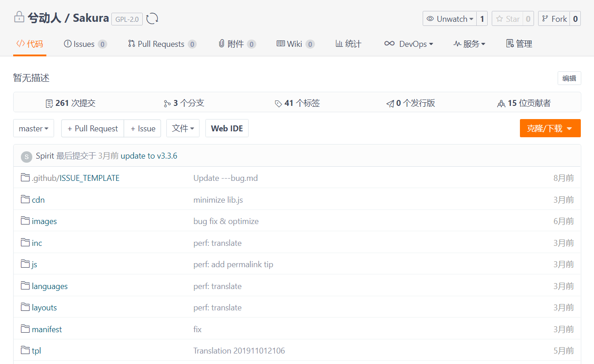Click folder icon next to manifest
This screenshot has height=364, width=594.
click(x=25, y=329)
